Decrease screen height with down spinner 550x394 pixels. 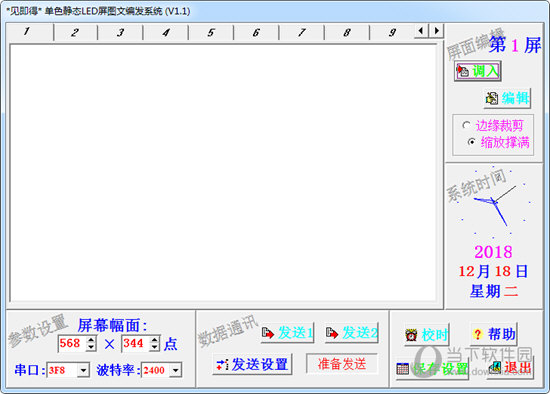click(x=155, y=347)
